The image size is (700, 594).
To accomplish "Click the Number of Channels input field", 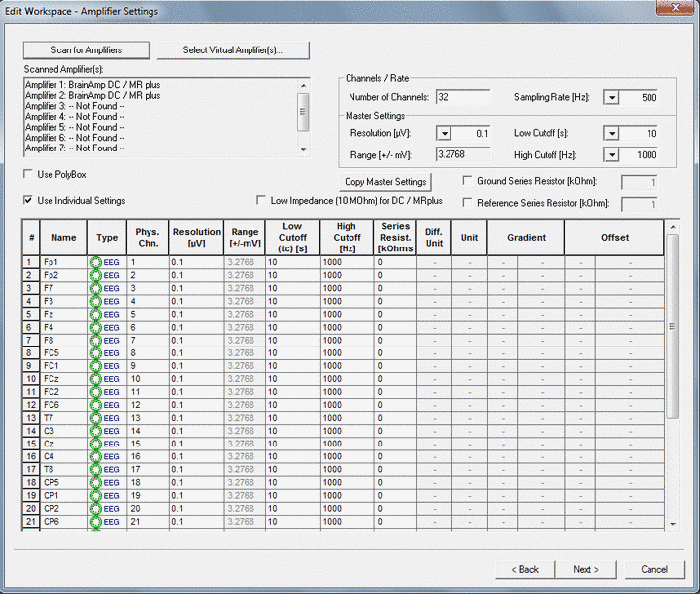I will click(x=462, y=97).
